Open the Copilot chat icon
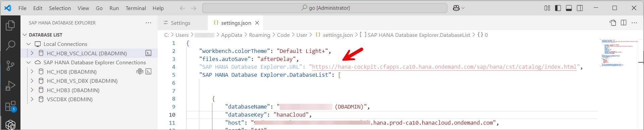 pos(456,8)
